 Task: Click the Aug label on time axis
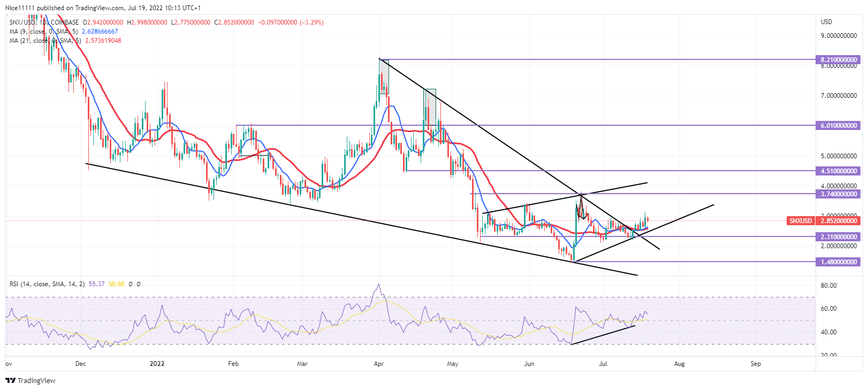point(680,364)
